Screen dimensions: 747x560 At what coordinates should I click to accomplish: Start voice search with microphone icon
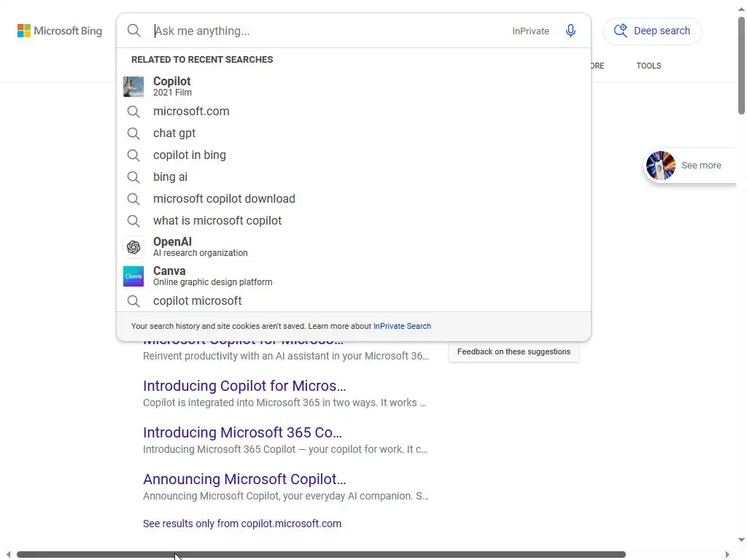click(570, 31)
